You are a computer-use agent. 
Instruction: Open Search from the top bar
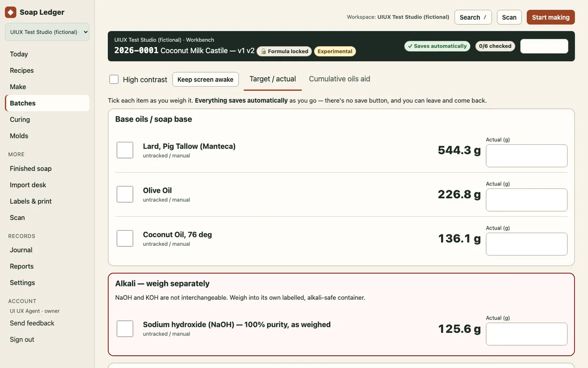coord(473,17)
